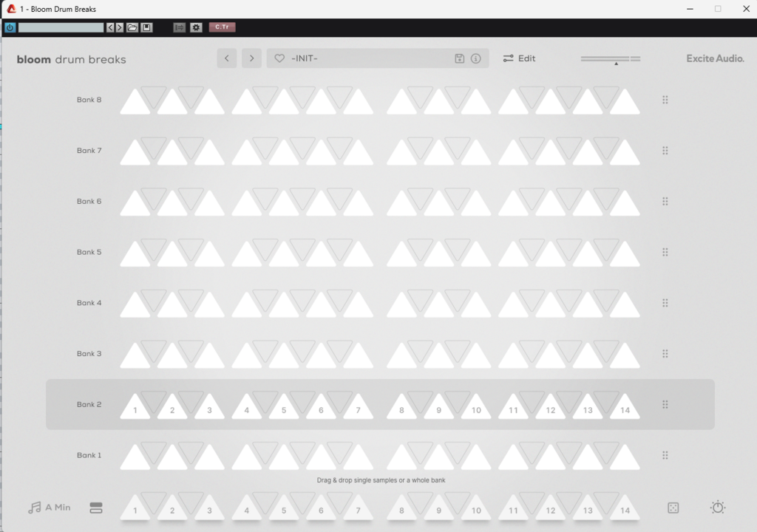Trigger pad 1 in Bank 2

135,409
